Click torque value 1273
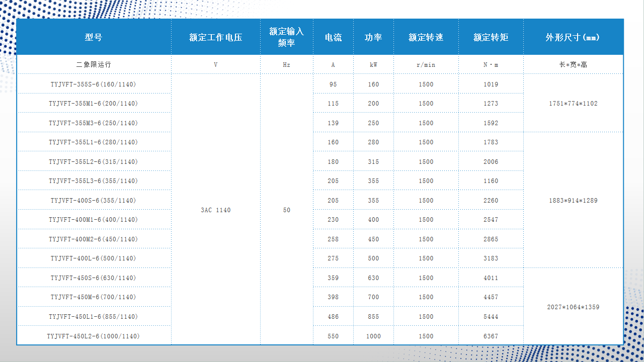Screen dimensions: 644x362 point(491,104)
